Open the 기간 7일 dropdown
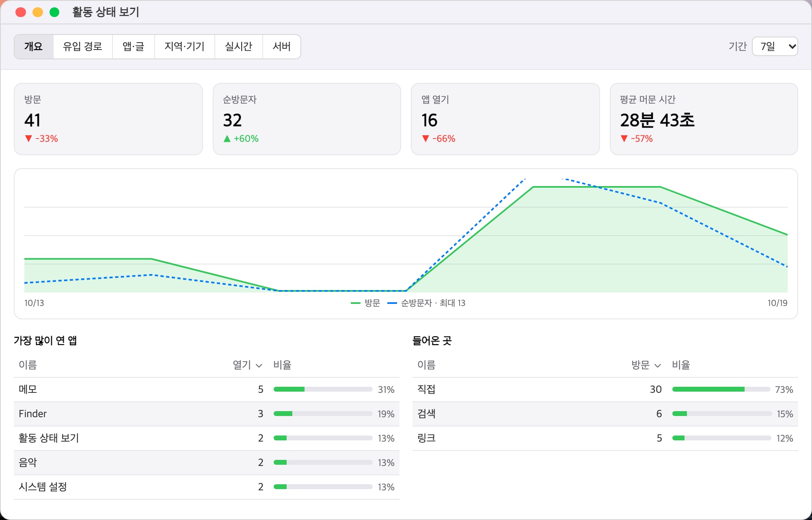 point(775,46)
